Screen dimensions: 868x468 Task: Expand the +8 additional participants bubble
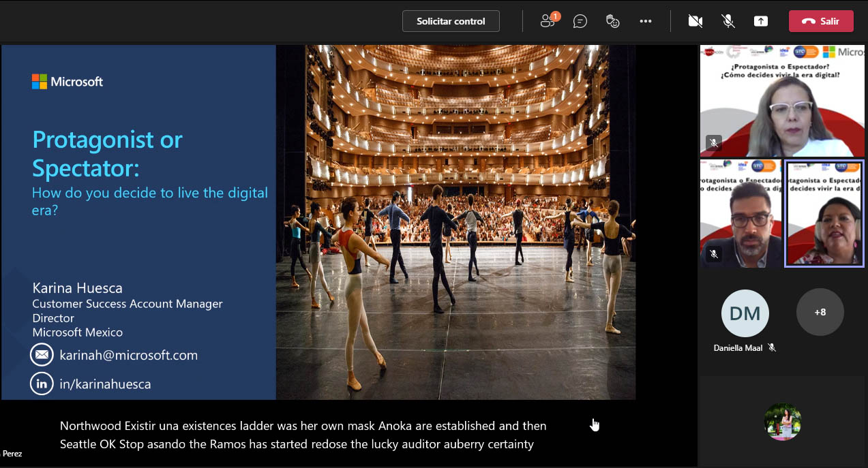[820, 312]
